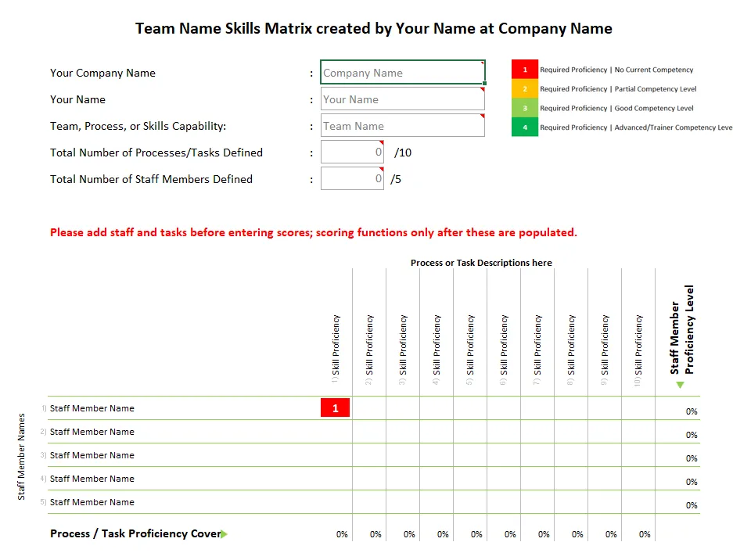Click the 'No Current Competency' legend text
This screenshot has height=560, width=733.
point(653,70)
